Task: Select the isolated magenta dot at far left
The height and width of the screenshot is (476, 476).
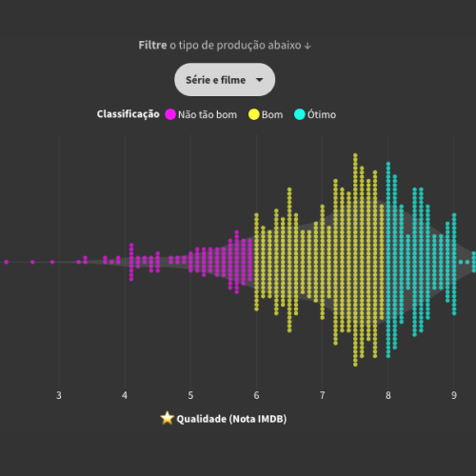Action: click(6, 262)
